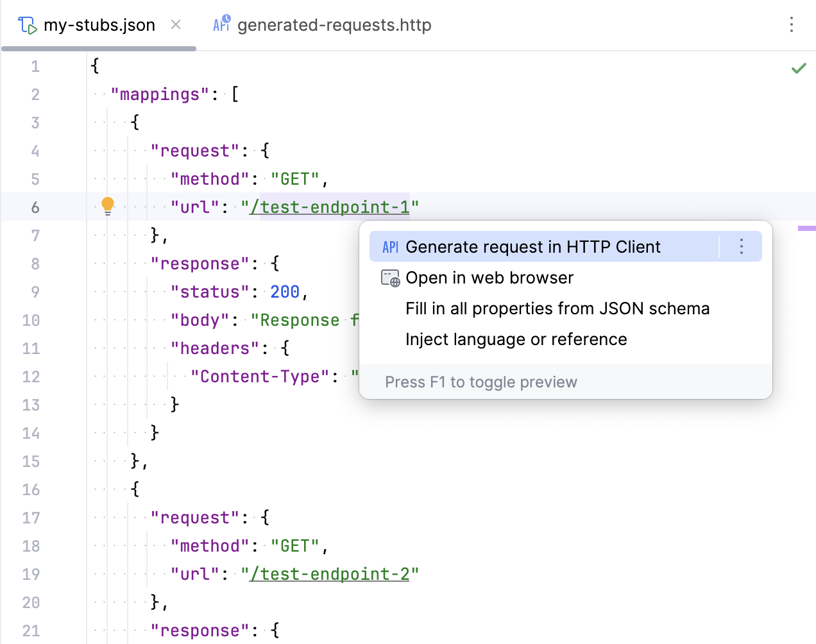Click the /test-endpoint-1 URL link
This screenshot has width=816, height=644.
pos(330,207)
